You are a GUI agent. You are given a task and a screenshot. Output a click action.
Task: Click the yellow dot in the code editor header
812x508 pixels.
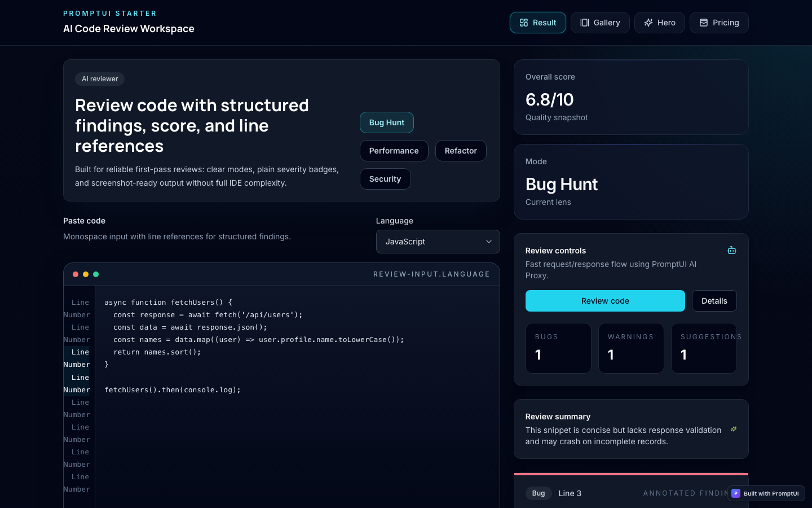86,274
